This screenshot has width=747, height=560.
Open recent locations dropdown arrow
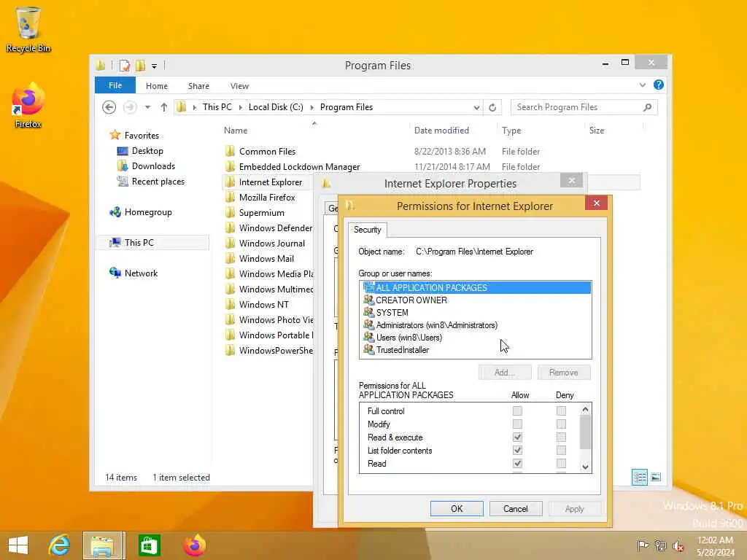point(147,107)
